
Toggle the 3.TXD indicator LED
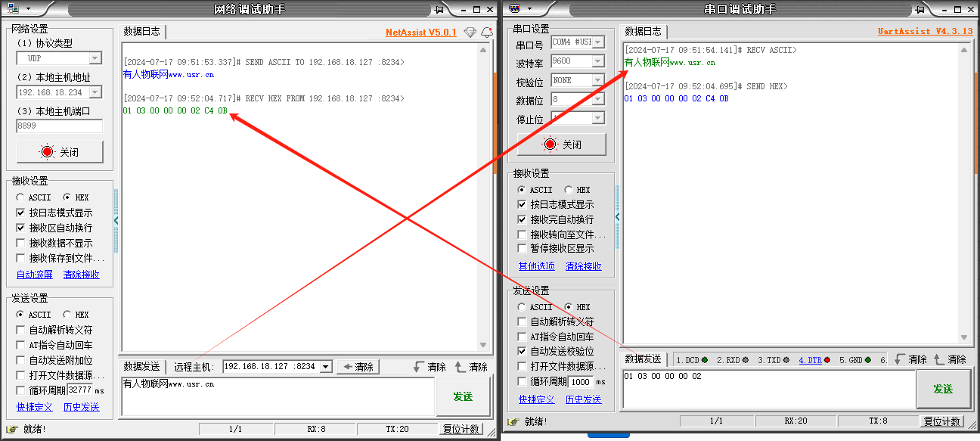point(786,360)
